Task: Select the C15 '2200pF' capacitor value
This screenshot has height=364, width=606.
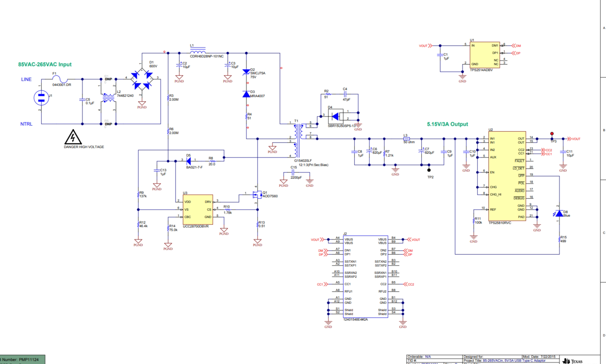Action: [x=296, y=177]
